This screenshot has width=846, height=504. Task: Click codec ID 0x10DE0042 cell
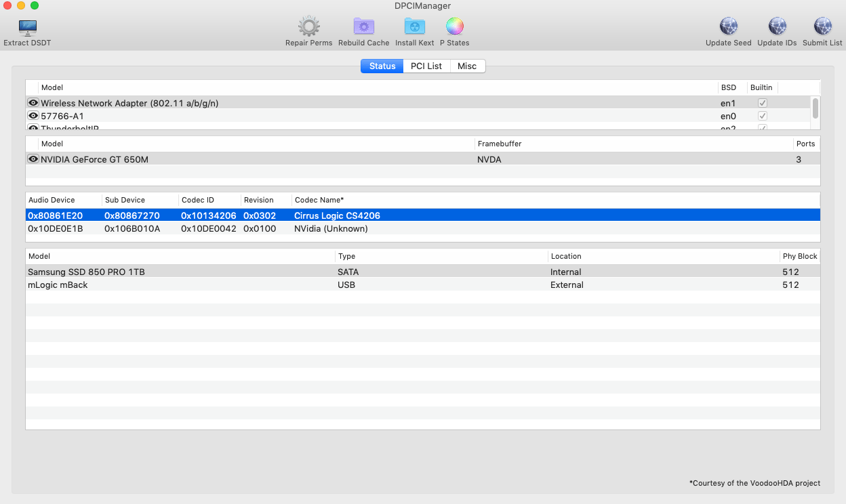tap(209, 228)
